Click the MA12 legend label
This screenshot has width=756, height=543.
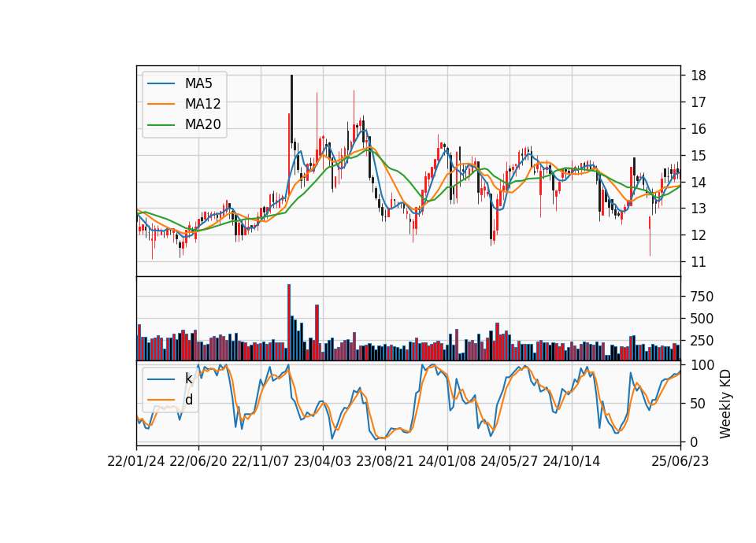[202, 104]
